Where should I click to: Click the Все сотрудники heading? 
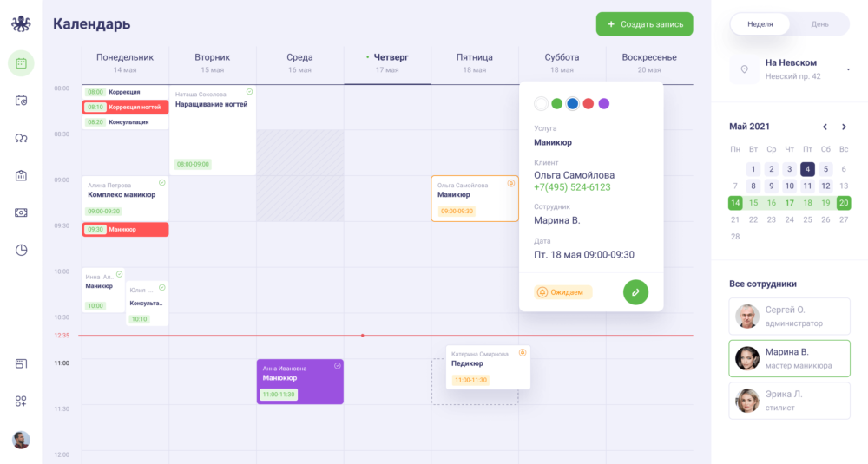(763, 284)
